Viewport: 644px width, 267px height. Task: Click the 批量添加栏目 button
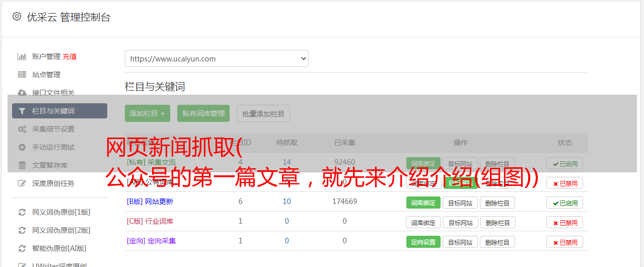pos(263,113)
